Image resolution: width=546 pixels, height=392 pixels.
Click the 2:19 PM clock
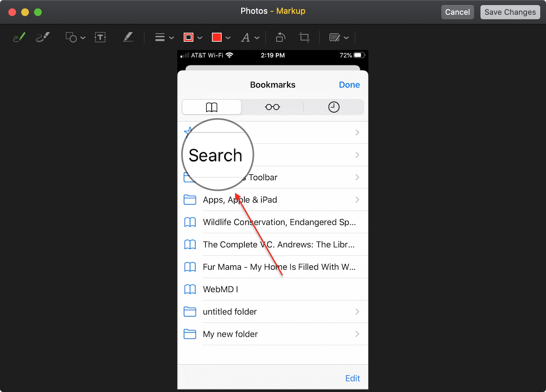coord(273,55)
